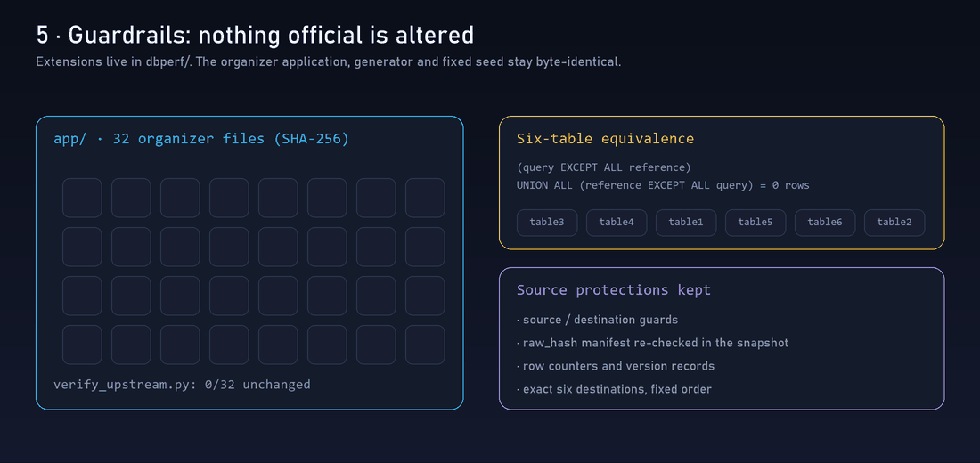Click the title "5 · Guardrails: nothing official is altered"
This screenshot has width=980, height=463.
(255, 36)
